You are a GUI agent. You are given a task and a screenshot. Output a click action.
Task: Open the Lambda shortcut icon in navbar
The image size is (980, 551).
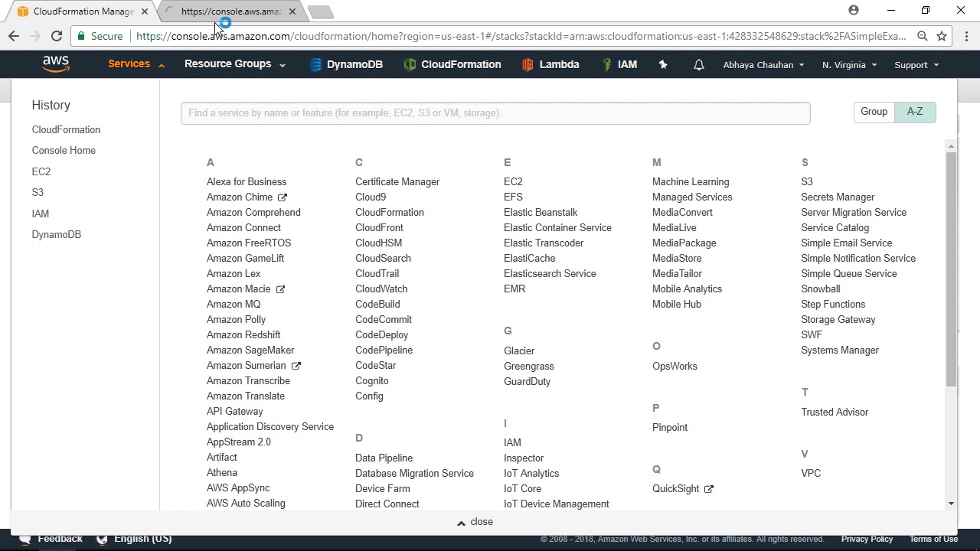[528, 65]
